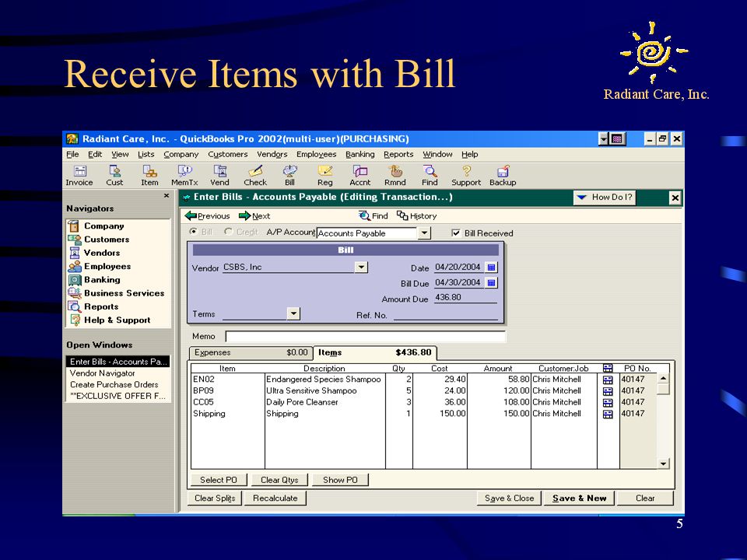This screenshot has height=560, width=747.
Task: Open the Date calendar picker icon
Action: (491, 267)
